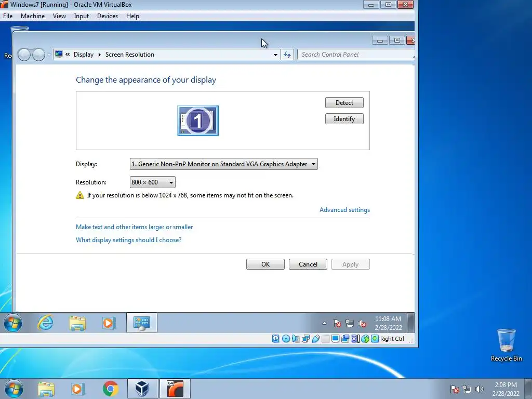Click the network adapters icon in VirtualBox status bar
532x399 pixels.
(305, 339)
